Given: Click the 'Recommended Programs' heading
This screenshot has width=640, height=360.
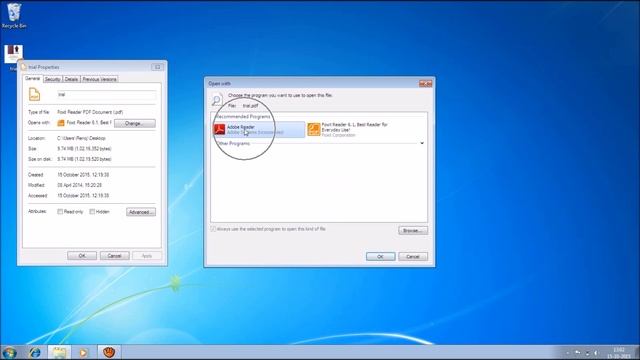Looking at the screenshot, I should (242, 117).
